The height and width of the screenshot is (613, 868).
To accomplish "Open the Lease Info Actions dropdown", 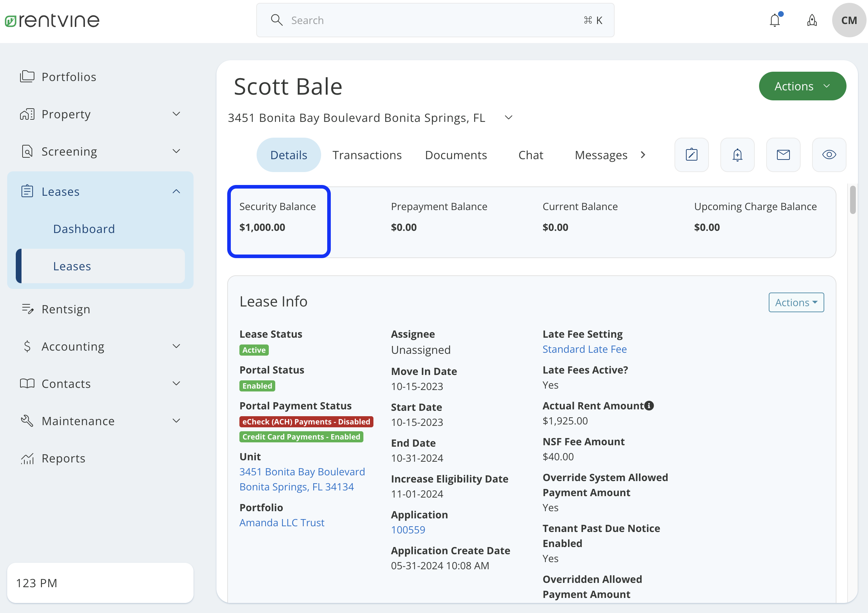I will point(796,302).
